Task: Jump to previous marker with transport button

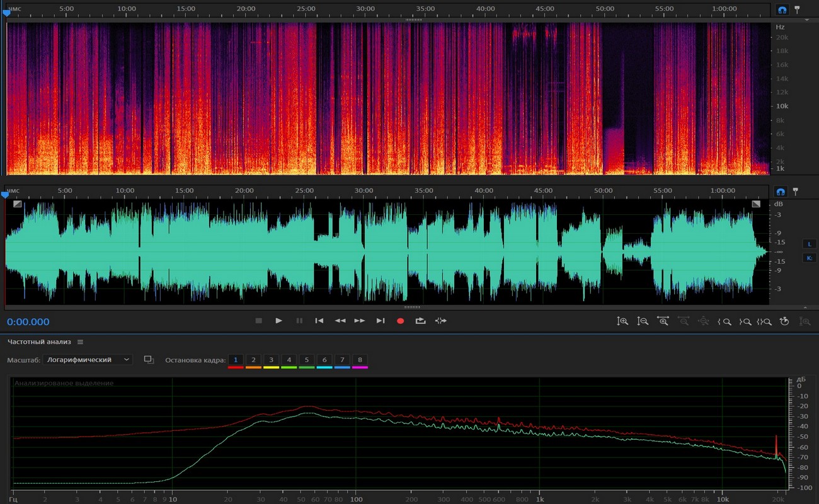Action: [319, 321]
